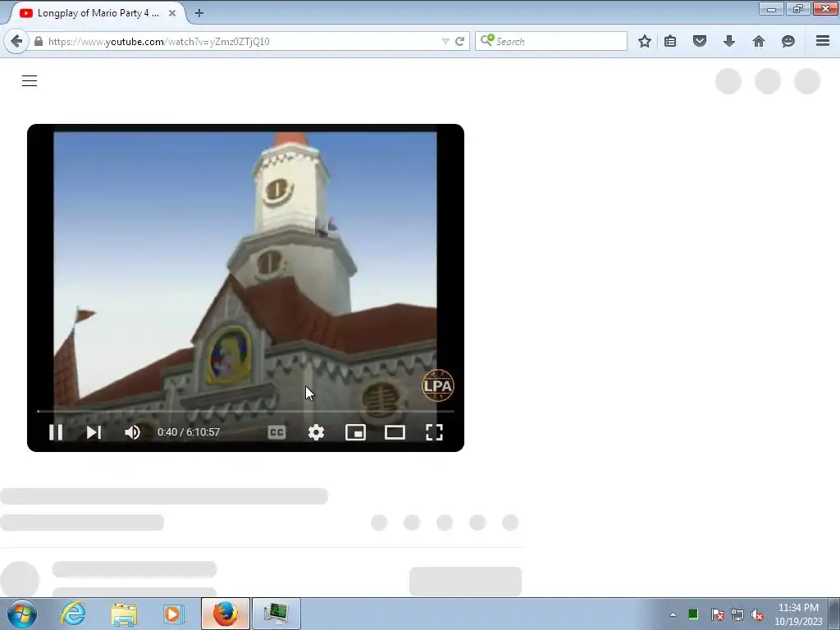Open search engine selector icon
Image resolution: width=840 pixels, height=630 pixels.
point(487,40)
